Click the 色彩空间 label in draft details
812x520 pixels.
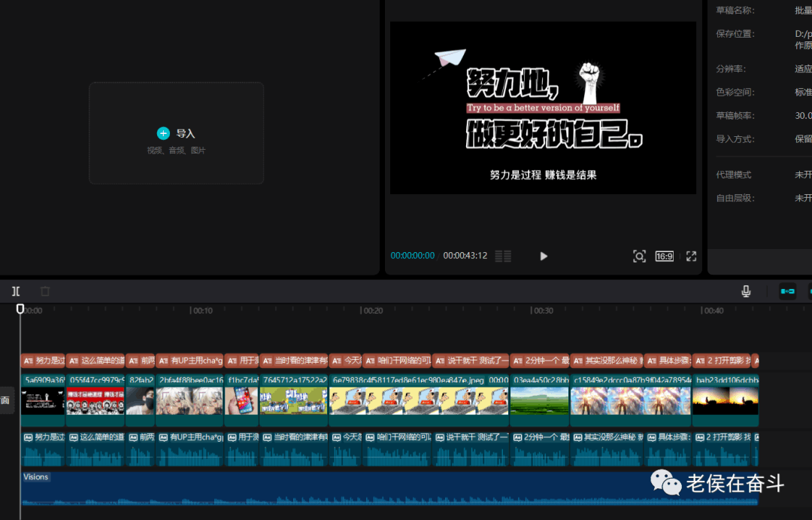click(x=735, y=92)
